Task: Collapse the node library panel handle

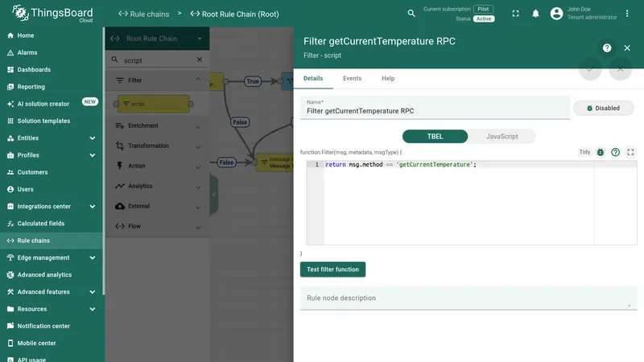Action: click(213, 194)
